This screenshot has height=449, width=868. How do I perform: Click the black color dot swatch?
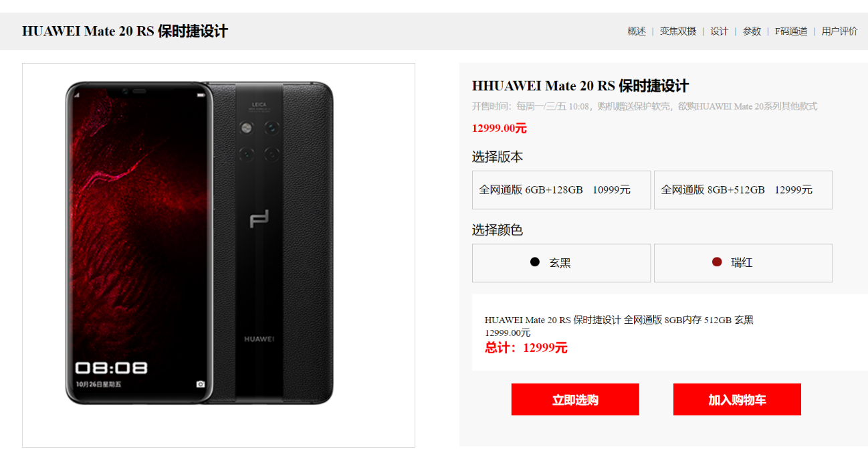click(535, 262)
